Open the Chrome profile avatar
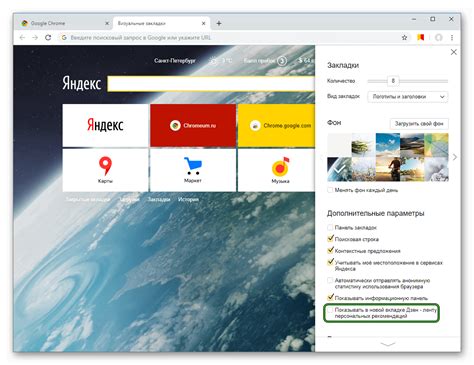The width and height of the screenshot is (474, 365). pos(439,38)
